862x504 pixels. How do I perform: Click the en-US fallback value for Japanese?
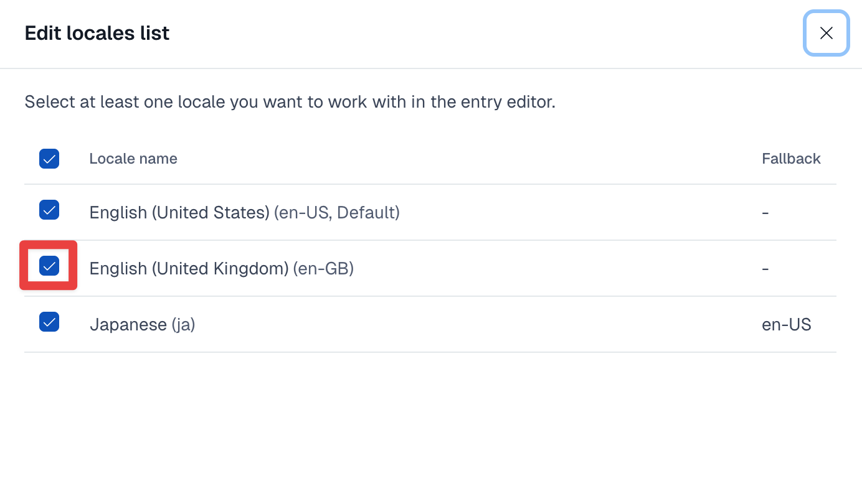tap(786, 325)
